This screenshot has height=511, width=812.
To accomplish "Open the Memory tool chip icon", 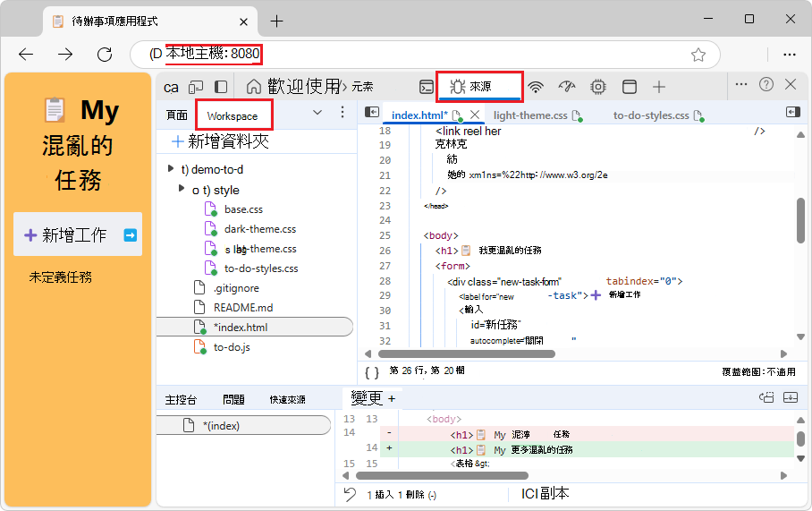I will 598,87.
